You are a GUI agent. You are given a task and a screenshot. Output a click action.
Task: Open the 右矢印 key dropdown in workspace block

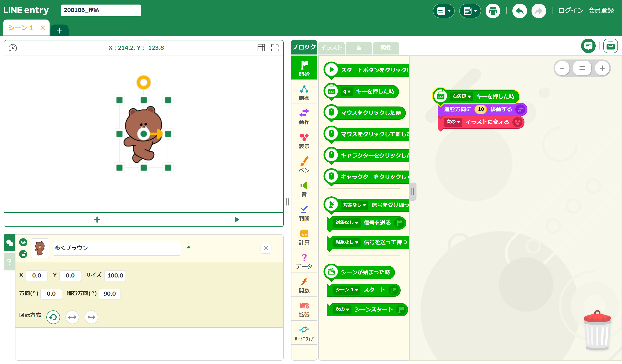(461, 96)
